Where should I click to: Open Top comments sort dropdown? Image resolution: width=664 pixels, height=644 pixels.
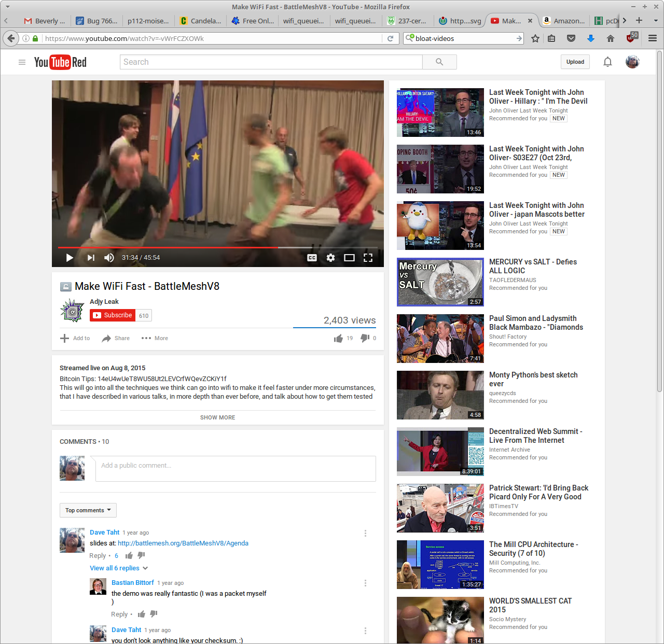(x=88, y=510)
